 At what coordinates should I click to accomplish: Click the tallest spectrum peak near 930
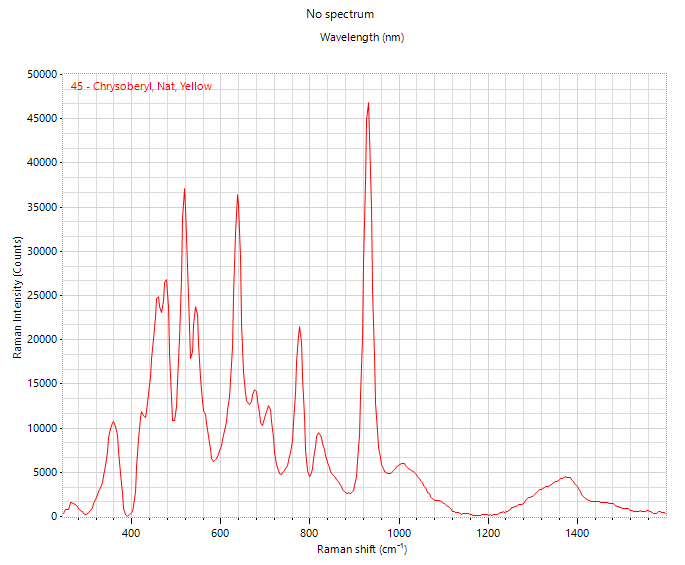coord(368,104)
